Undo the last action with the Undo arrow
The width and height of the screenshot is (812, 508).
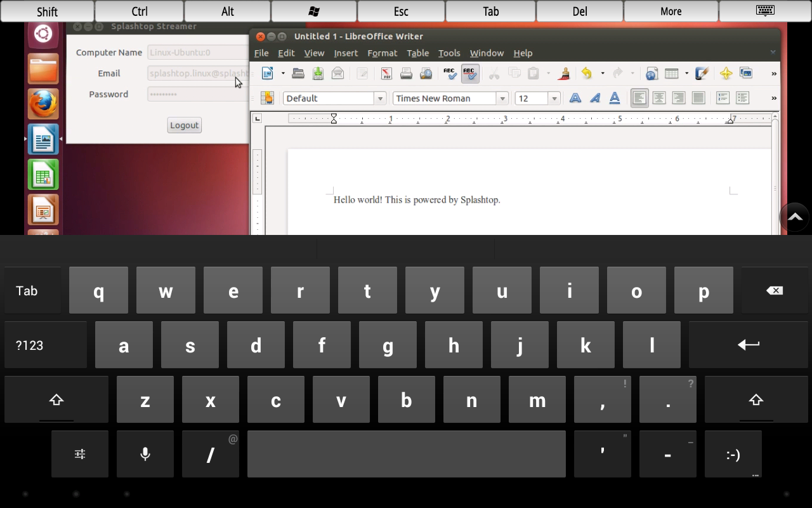click(587, 74)
